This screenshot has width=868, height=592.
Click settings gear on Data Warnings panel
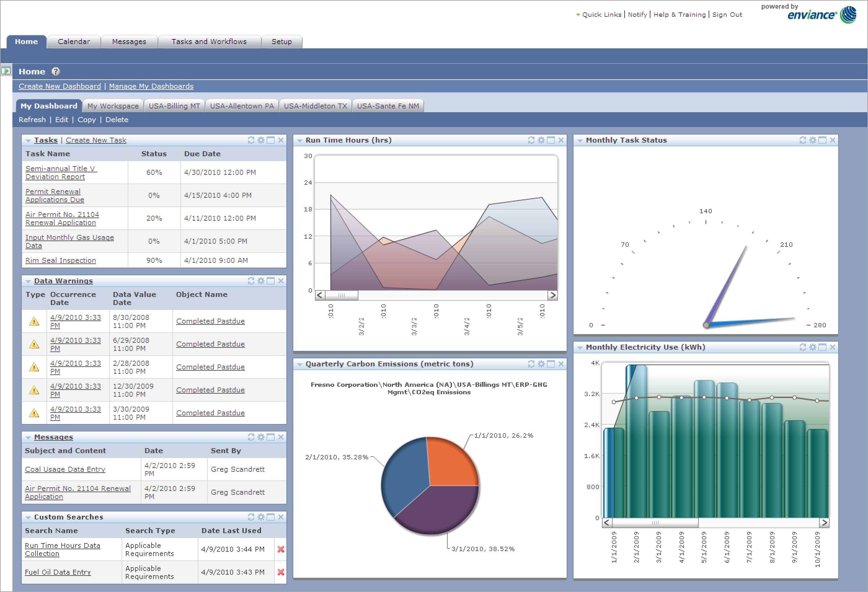pyautogui.click(x=261, y=281)
